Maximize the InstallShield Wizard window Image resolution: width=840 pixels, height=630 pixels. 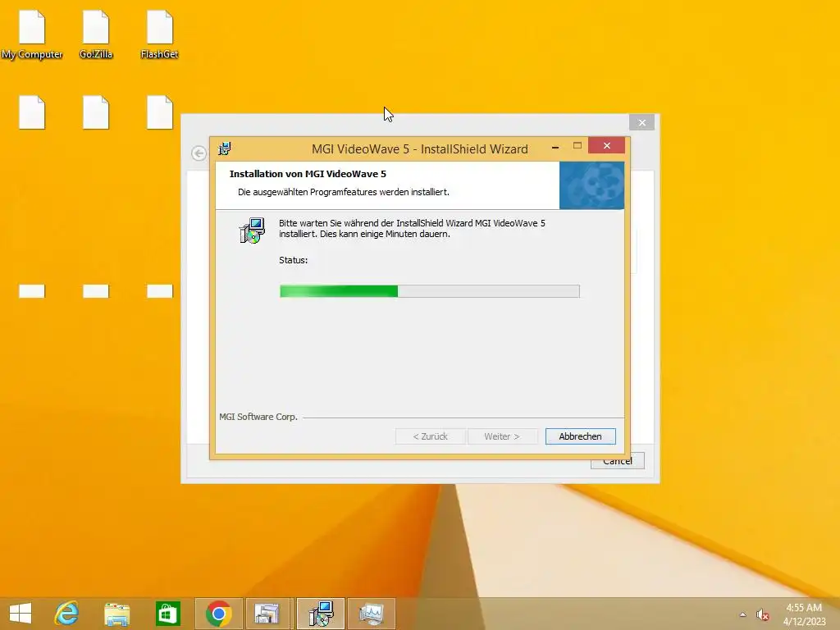(577, 146)
